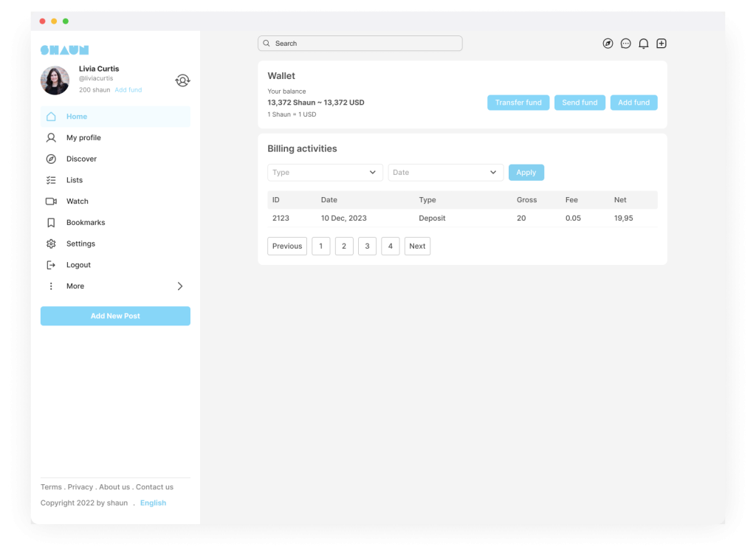Viewport: 756px width, 555px height.
Task: Open messages chat bubble icon
Action: tap(626, 44)
